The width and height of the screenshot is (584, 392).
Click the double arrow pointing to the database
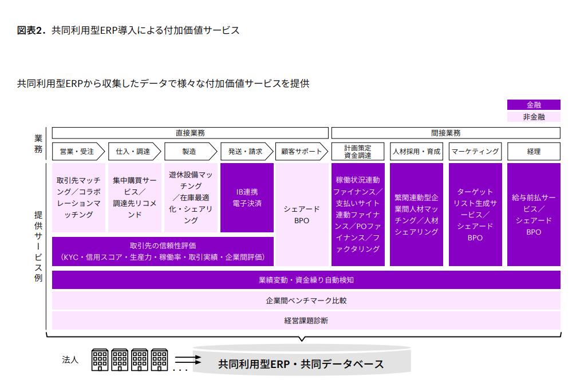click(x=188, y=360)
